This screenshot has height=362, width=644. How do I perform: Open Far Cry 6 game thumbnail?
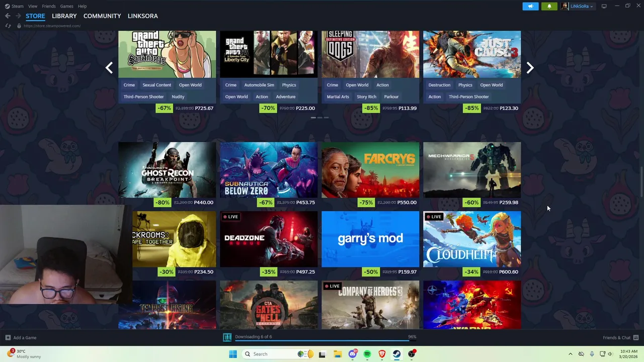click(x=370, y=169)
